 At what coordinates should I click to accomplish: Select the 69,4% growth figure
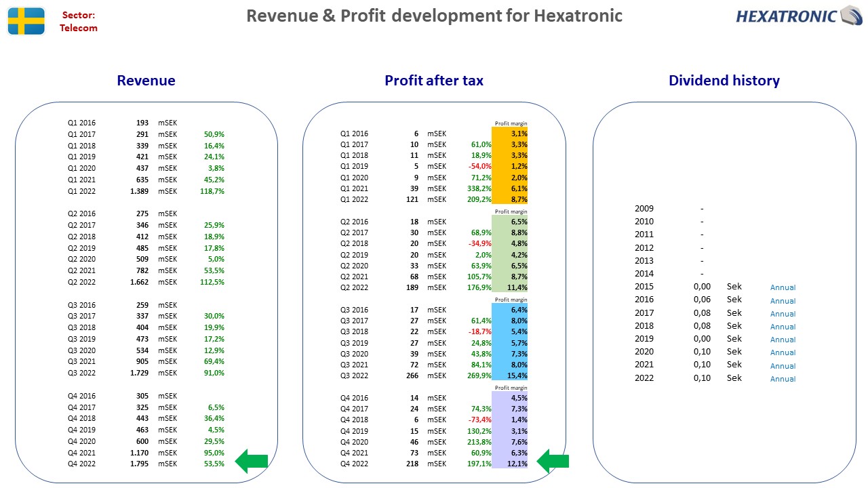(214, 361)
